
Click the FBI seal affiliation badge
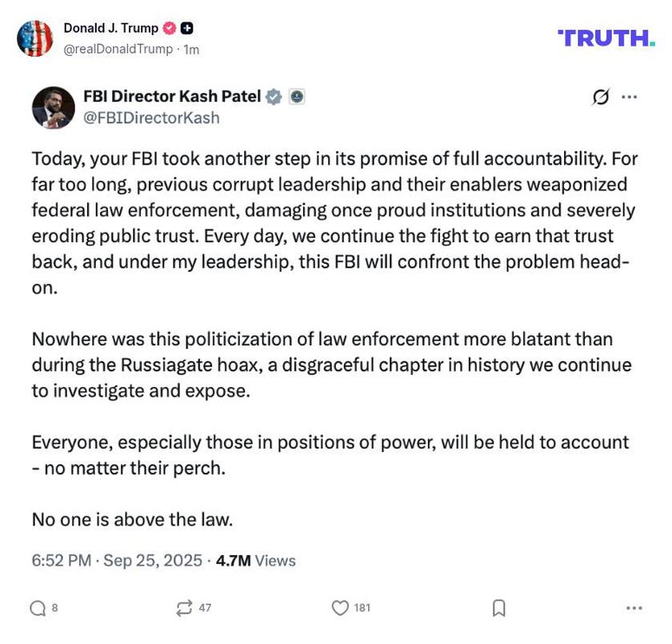(297, 97)
